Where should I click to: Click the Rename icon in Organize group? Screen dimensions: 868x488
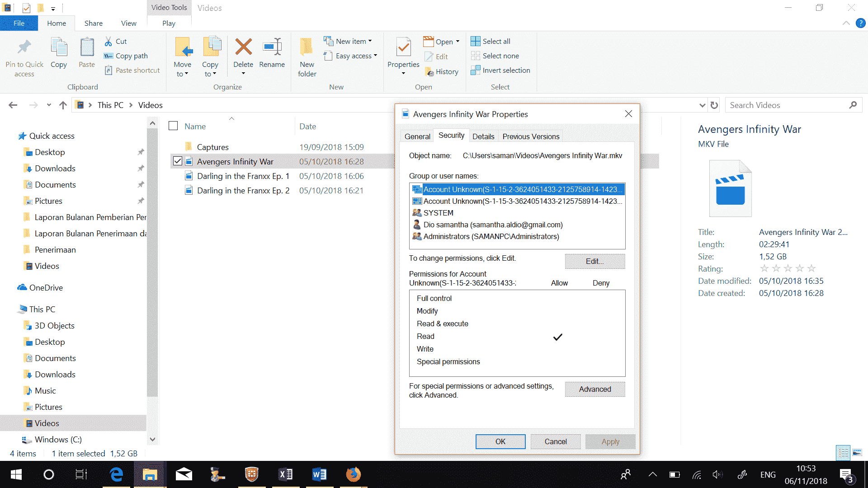(272, 47)
